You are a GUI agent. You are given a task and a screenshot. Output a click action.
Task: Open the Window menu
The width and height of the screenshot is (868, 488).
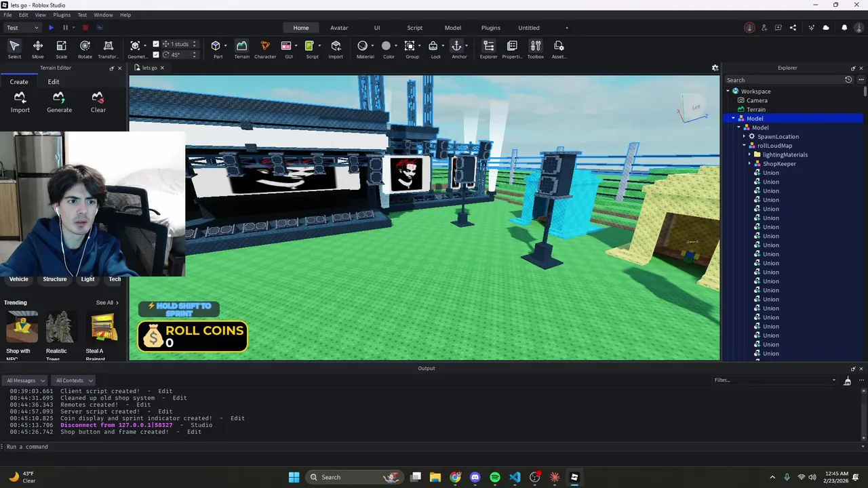pyautogui.click(x=103, y=15)
